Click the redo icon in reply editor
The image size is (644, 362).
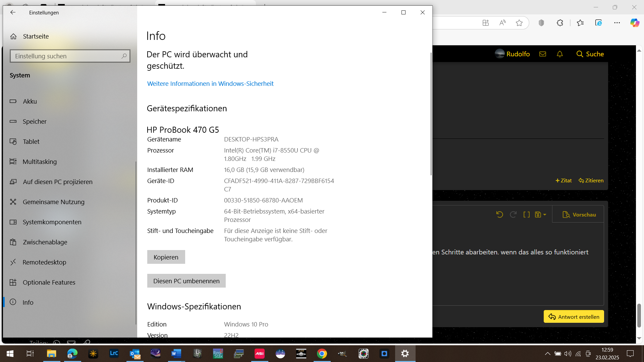click(513, 215)
